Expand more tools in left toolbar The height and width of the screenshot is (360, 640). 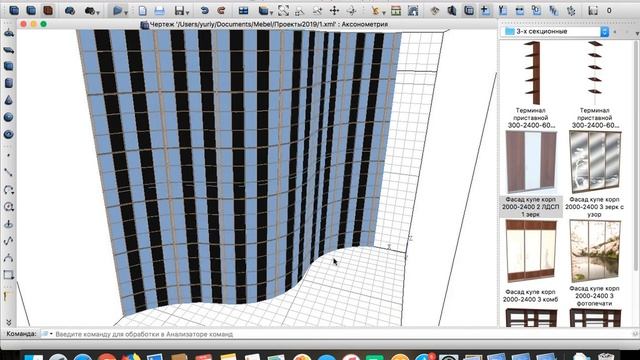click(9, 322)
